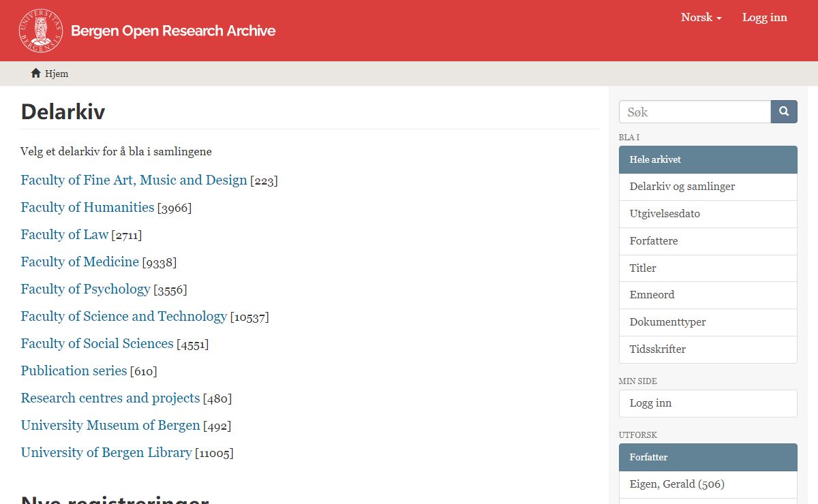This screenshot has width=818, height=504.
Task: Open Publication series community
Action: click(x=74, y=371)
